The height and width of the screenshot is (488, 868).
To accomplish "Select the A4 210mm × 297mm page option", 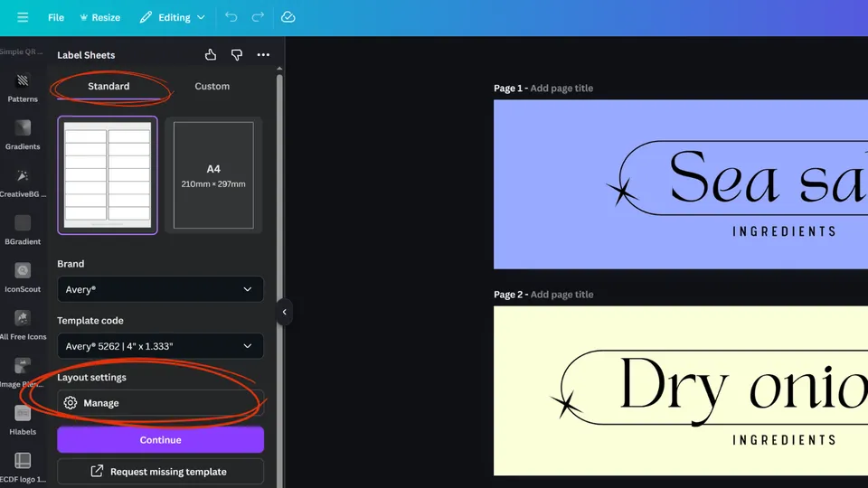I will (213, 175).
